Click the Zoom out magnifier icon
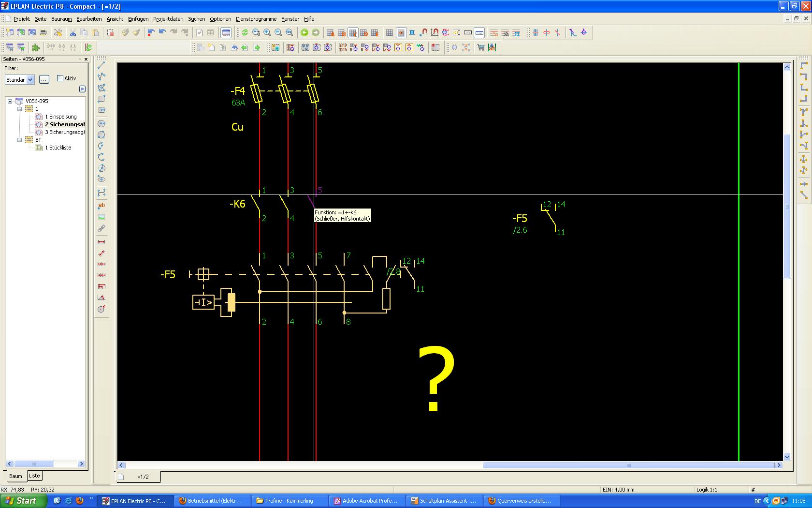 [x=278, y=32]
